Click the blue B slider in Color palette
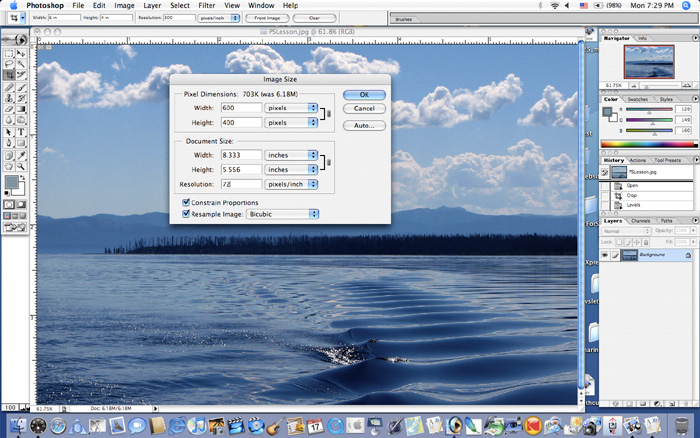Viewport: 700px width, 438px height. point(649,131)
